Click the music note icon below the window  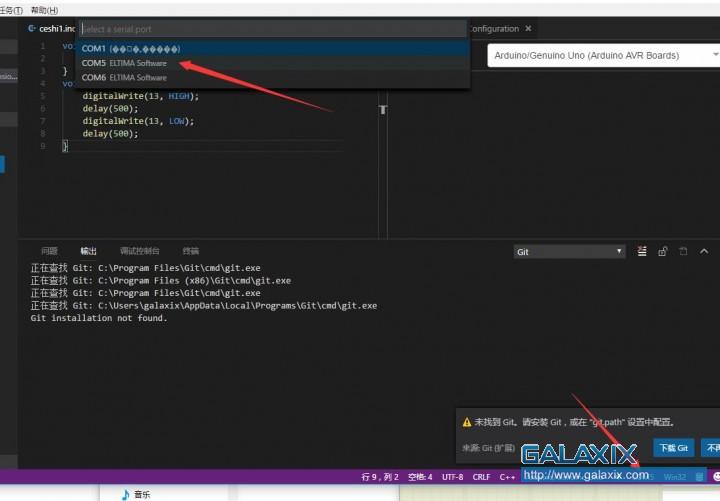(125, 494)
